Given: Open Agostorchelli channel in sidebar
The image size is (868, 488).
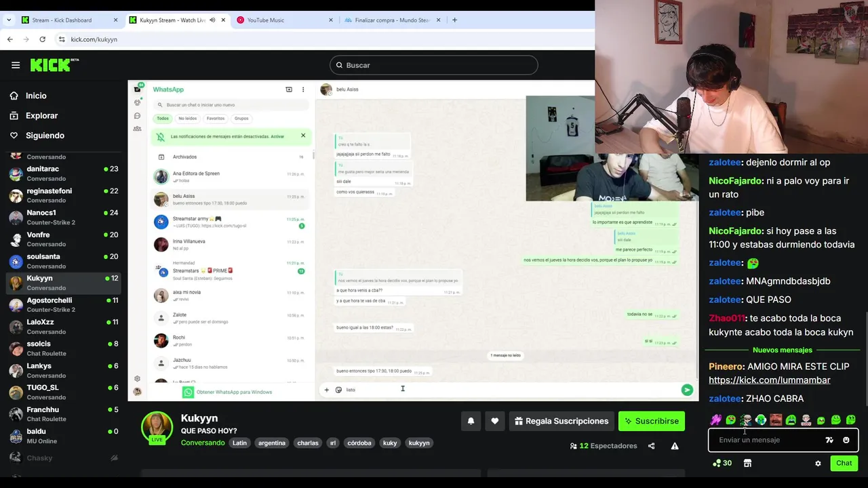Looking at the screenshot, I should 64,305.
